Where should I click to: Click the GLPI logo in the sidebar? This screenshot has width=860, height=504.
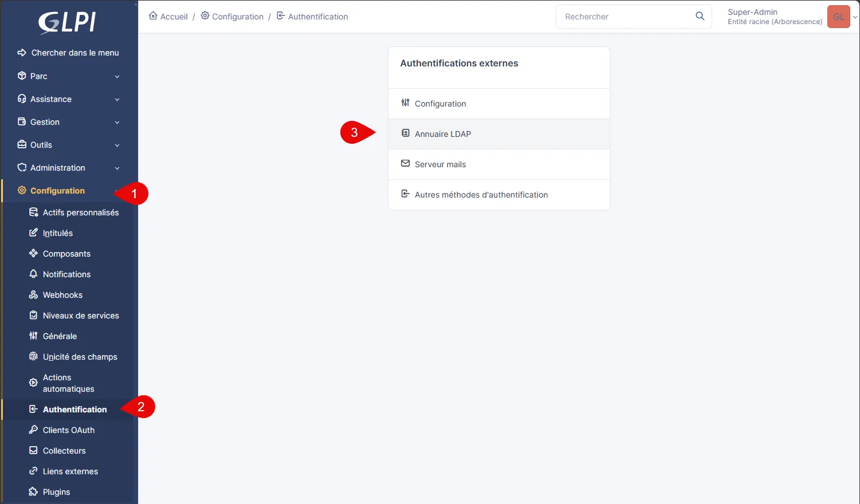(67, 23)
